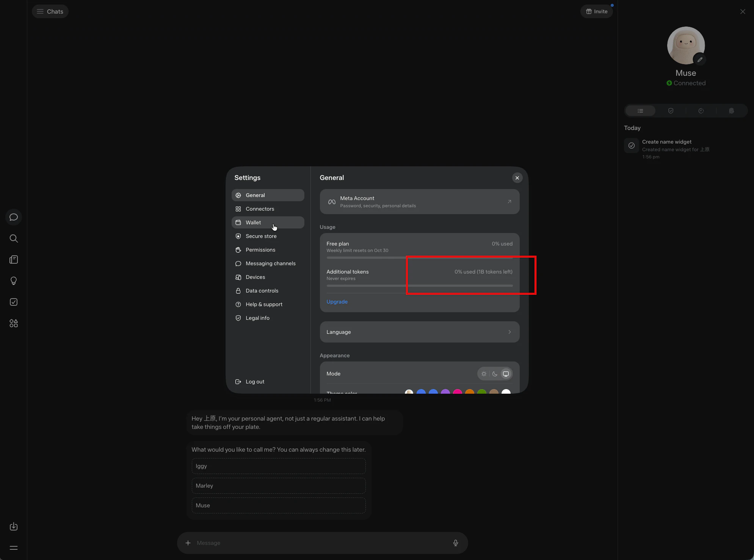Pick the green theme color swatch

(x=482, y=392)
